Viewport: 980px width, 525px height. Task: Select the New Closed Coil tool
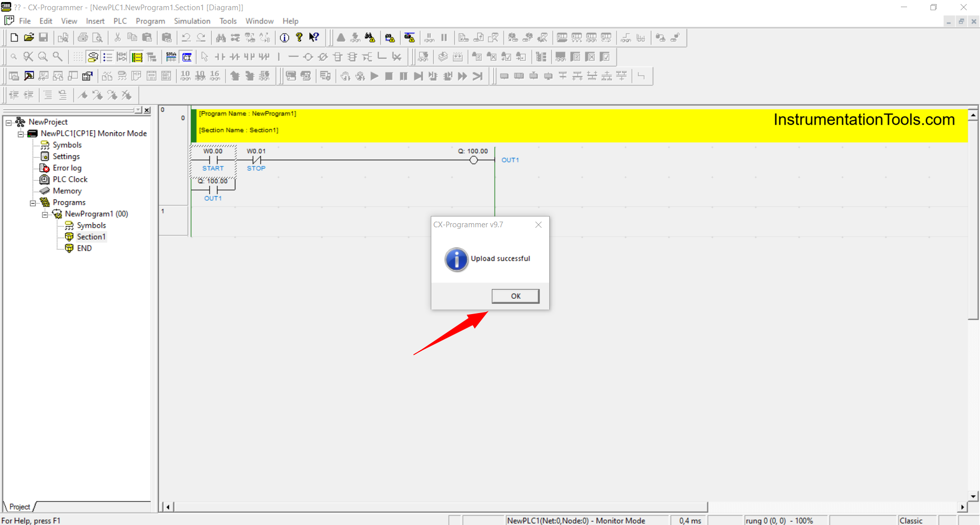(x=323, y=57)
